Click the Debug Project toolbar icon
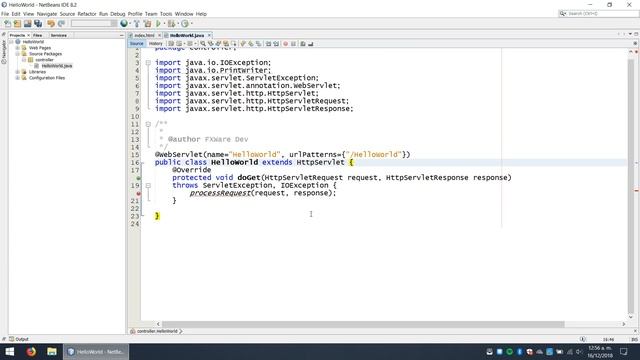 pyautogui.click(x=171, y=24)
